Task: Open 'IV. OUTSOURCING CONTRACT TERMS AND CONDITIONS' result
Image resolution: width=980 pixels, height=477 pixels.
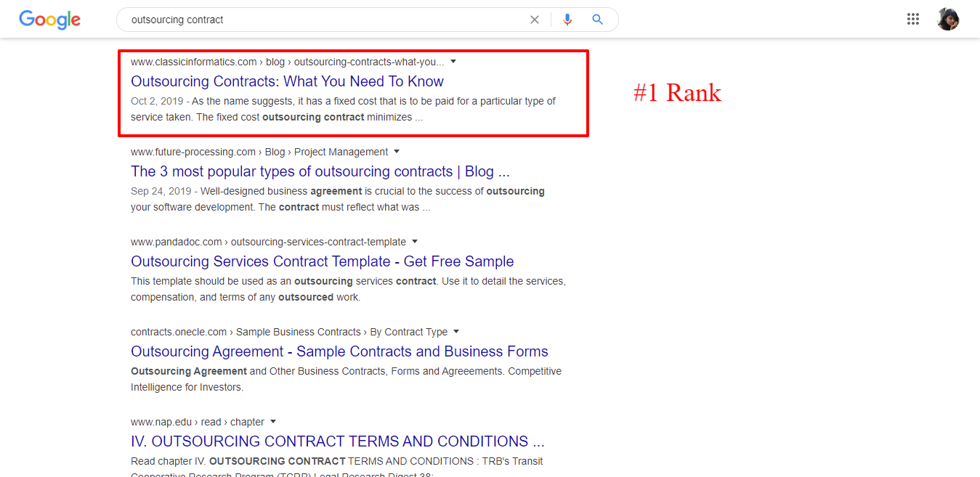Action: (x=337, y=441)
